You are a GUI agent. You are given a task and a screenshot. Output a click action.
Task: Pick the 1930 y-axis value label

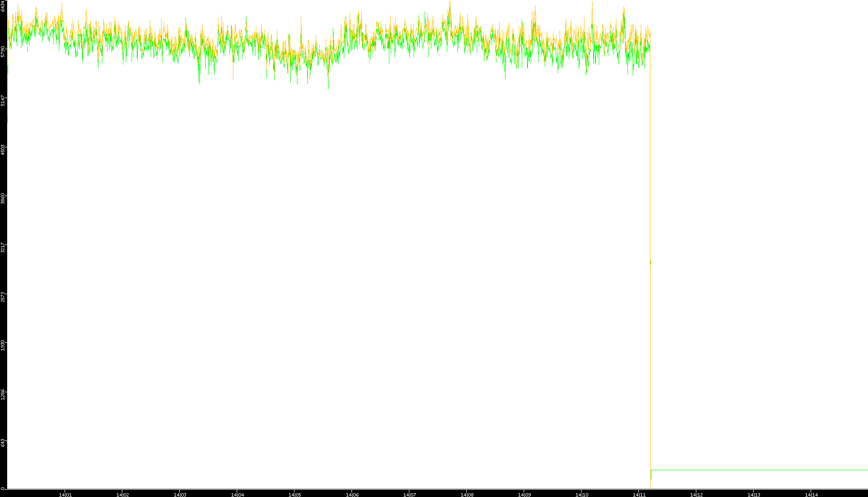(3, 345)
